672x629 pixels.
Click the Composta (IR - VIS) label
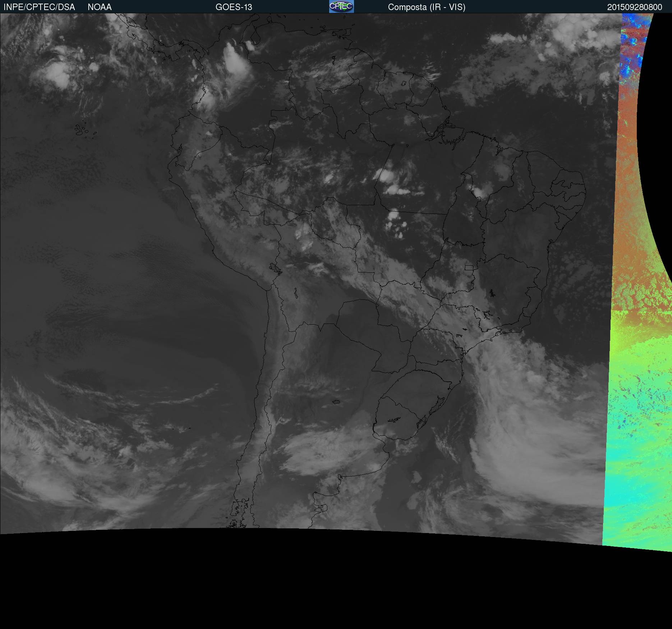(x=427, y=7)
